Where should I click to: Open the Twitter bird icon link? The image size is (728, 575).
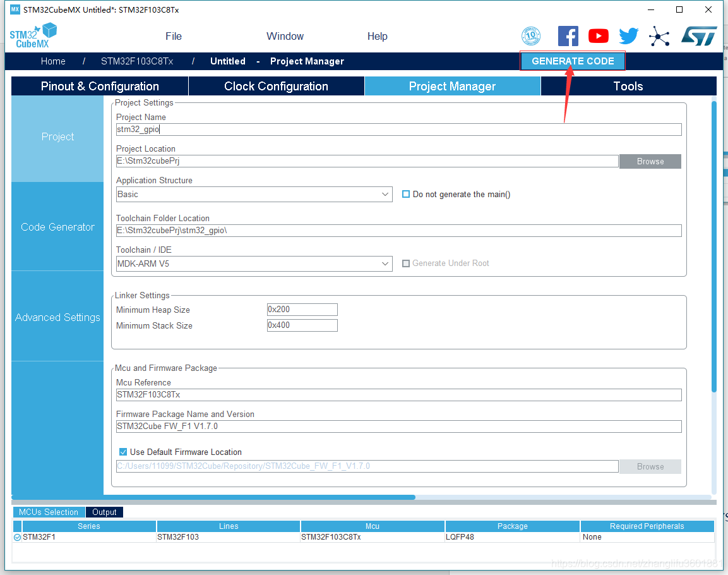tap(629, 36)
